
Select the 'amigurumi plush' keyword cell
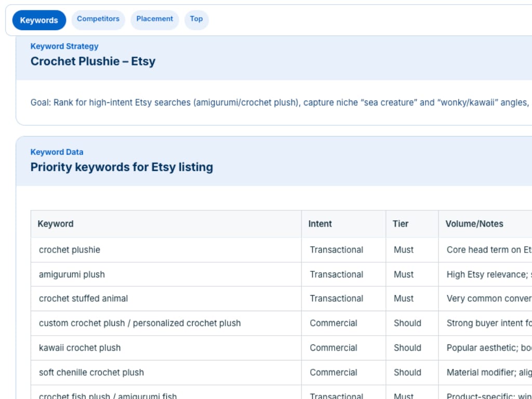(x=72, y=274)
